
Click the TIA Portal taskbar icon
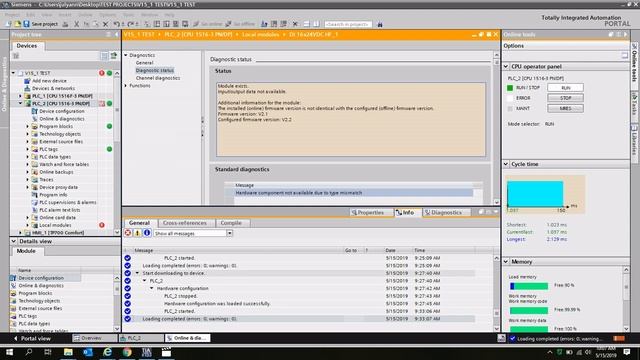[x=147, y=352]
